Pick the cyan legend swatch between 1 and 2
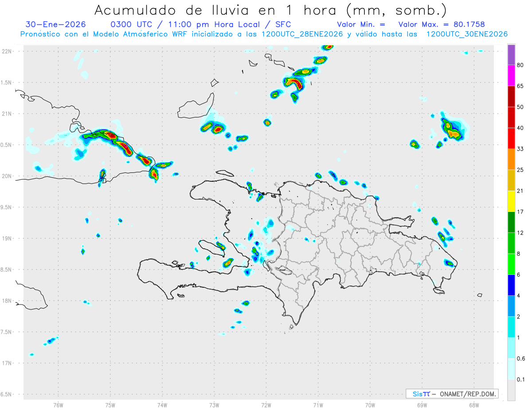The width and height of the screenshot is (532, 411). [x=511, y=327]
